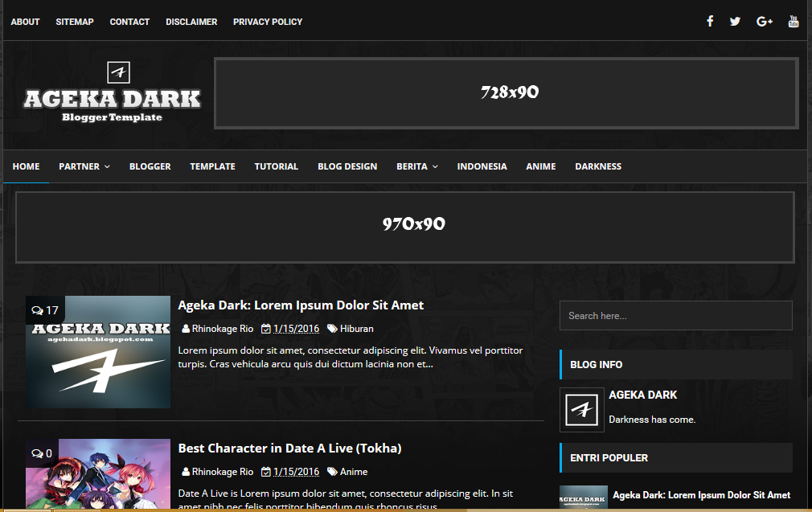Click the 728x90 banner ad
Viewport: 812px width, 512px height.
tap(506, 92)
